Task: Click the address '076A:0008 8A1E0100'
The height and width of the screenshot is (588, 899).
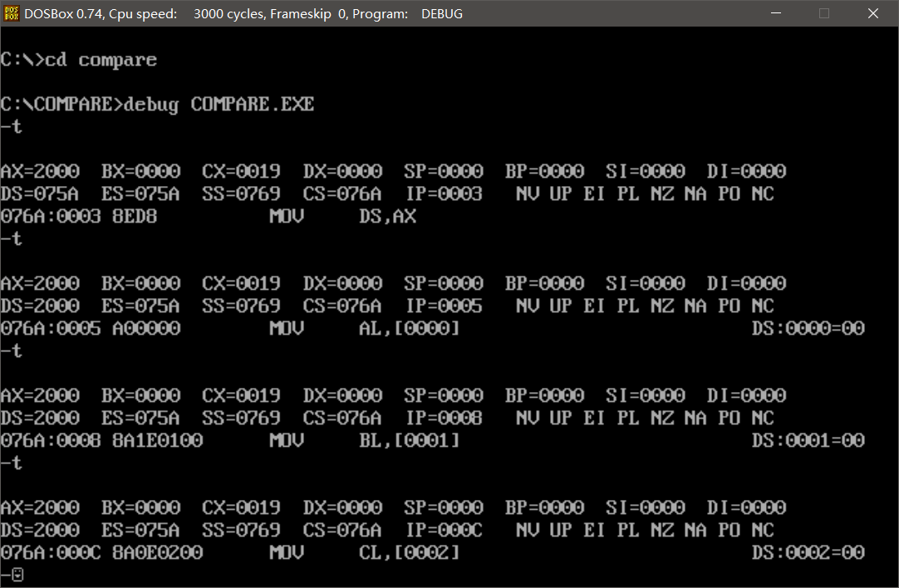Action: [x=101, y=441]
